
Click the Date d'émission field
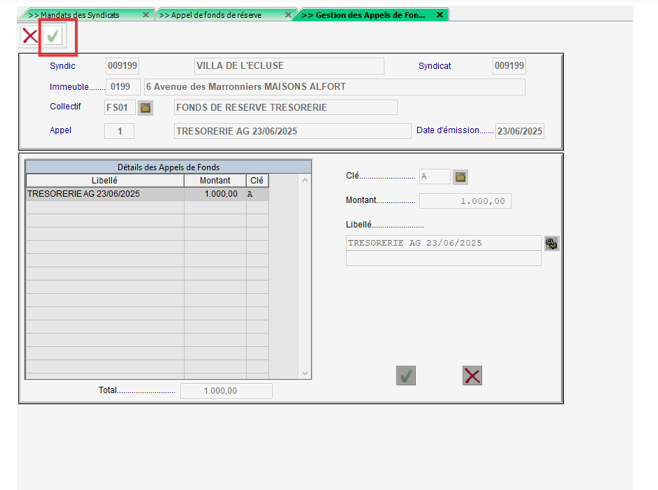pos(519,131)
